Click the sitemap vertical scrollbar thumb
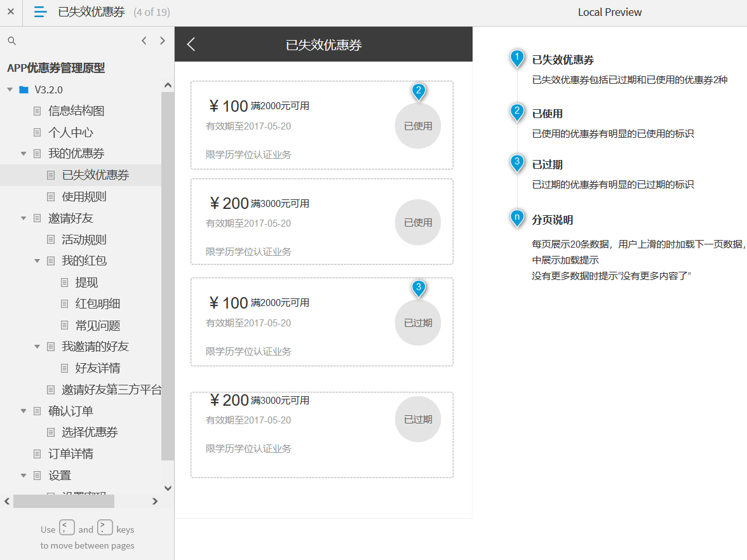 tap(168, 276)
